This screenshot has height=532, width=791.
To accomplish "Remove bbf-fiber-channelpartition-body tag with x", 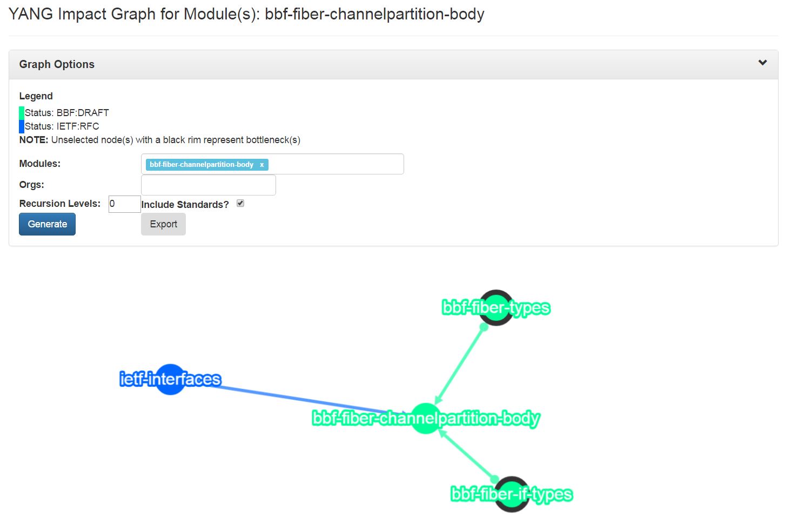I will click(x=262, y=165).
